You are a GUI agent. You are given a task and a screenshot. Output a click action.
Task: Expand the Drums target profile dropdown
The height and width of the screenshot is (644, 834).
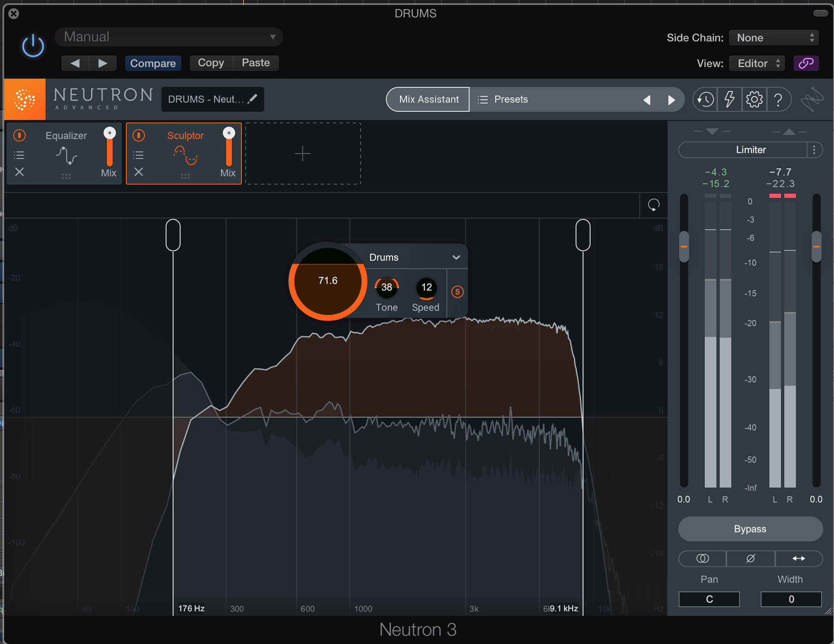pyautogui.click(x=415, y=257)
